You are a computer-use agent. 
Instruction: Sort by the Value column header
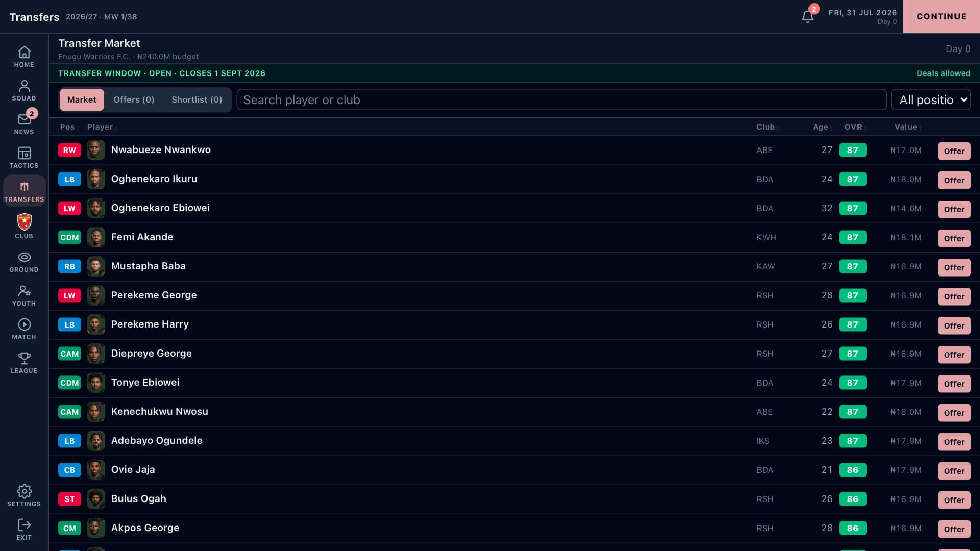coord(907,127)
